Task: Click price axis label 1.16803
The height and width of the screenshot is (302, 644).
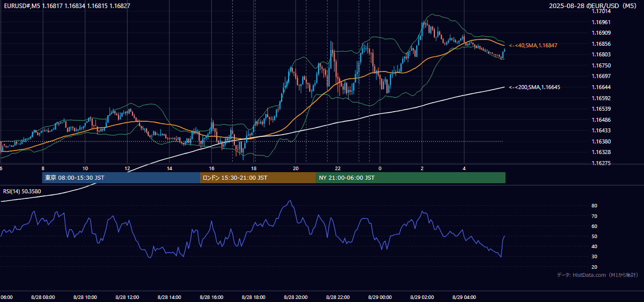Action: (x=601, y=54)
